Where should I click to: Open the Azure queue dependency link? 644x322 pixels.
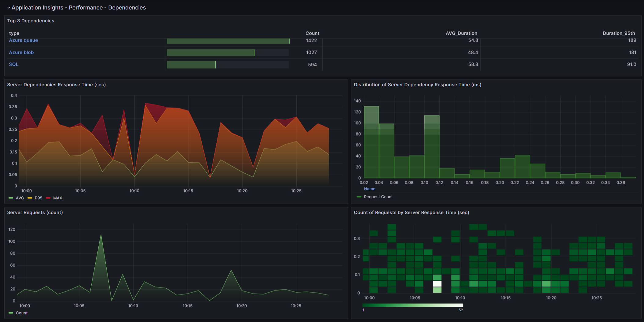[x=24, y=40]
